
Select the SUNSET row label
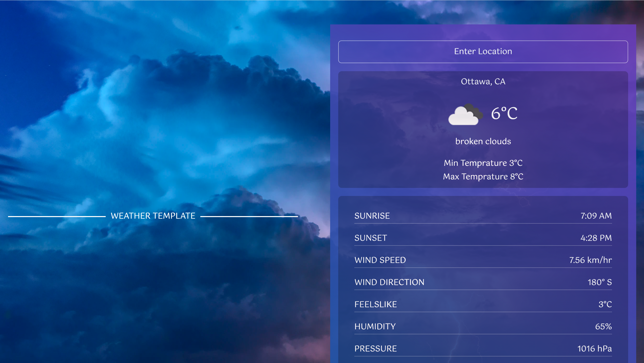click(370, 238)
